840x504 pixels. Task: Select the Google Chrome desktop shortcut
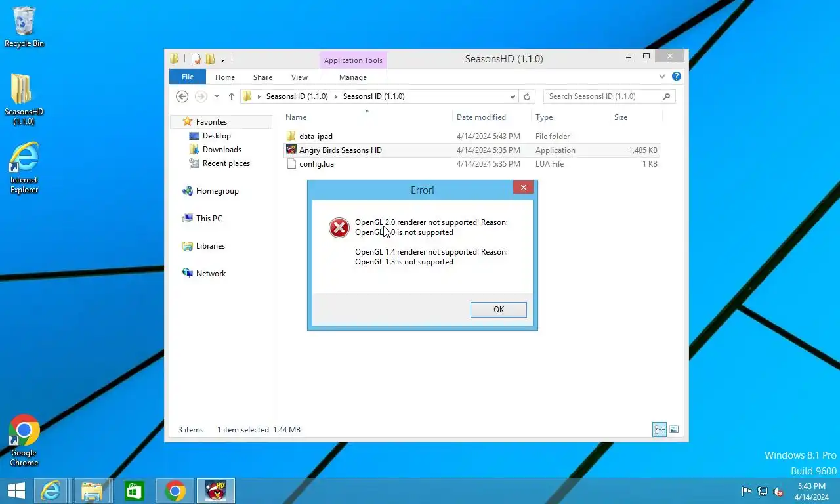pos(24,440)
